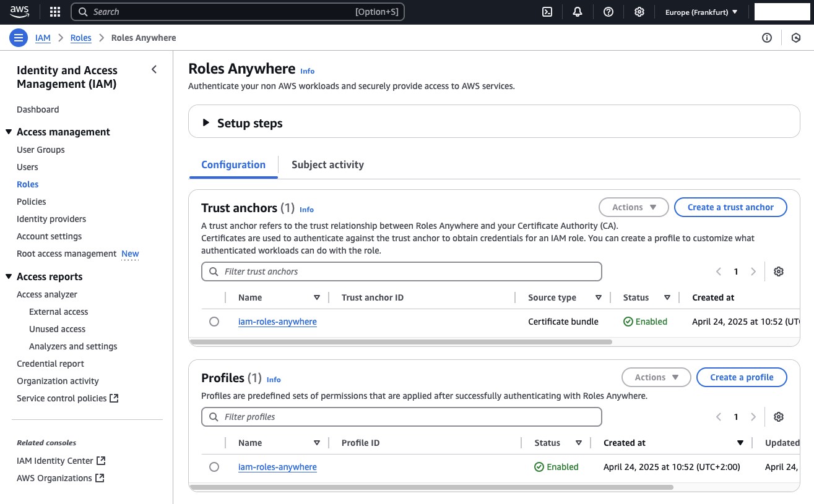Collapse the IAM sidebar with the chevron

(x=154, y=70)
